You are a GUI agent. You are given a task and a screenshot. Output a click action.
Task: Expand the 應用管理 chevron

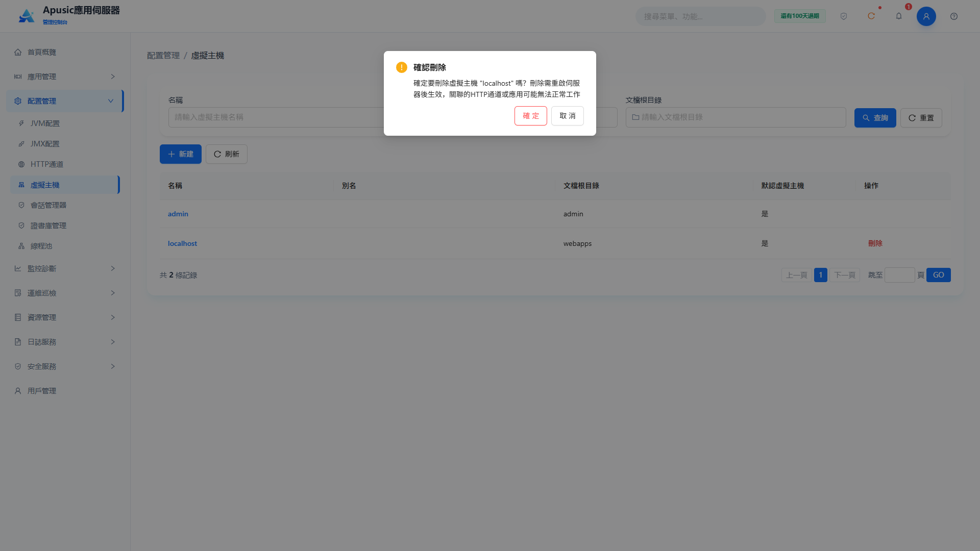[113, 77]
